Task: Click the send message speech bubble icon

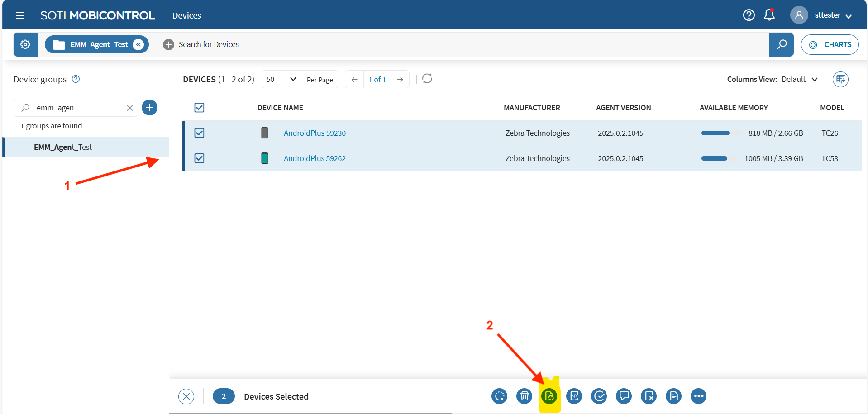Action: [624, 396]
